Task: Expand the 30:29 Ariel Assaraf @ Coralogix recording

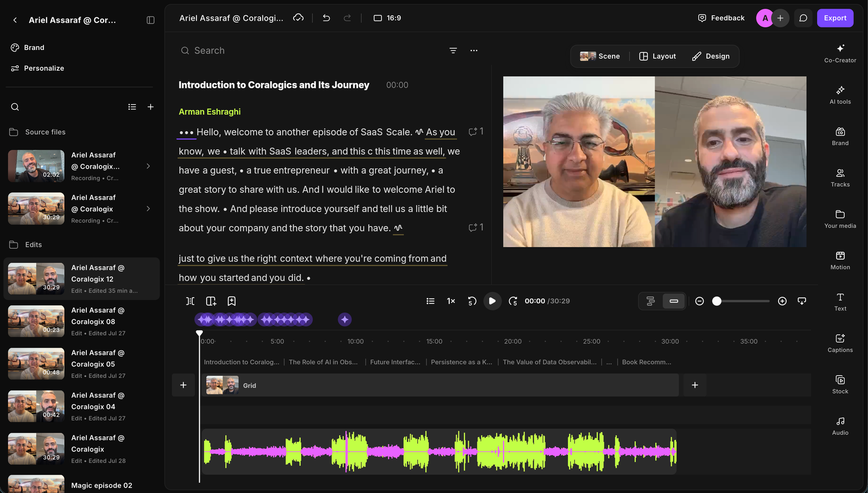Action: [x=148, y=209]
